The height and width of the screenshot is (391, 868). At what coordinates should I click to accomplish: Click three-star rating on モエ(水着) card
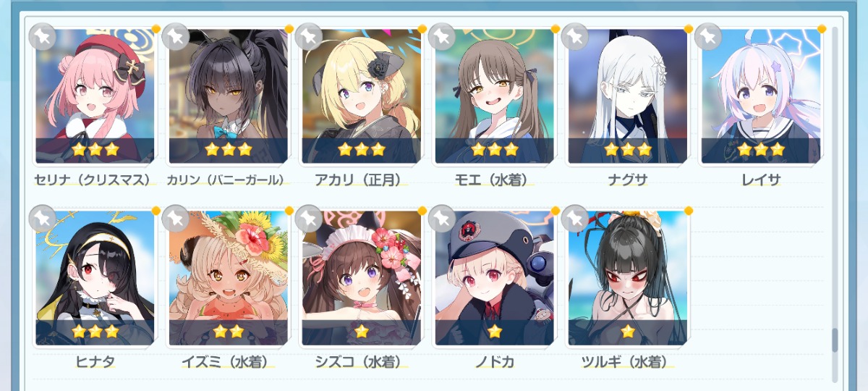495,150
